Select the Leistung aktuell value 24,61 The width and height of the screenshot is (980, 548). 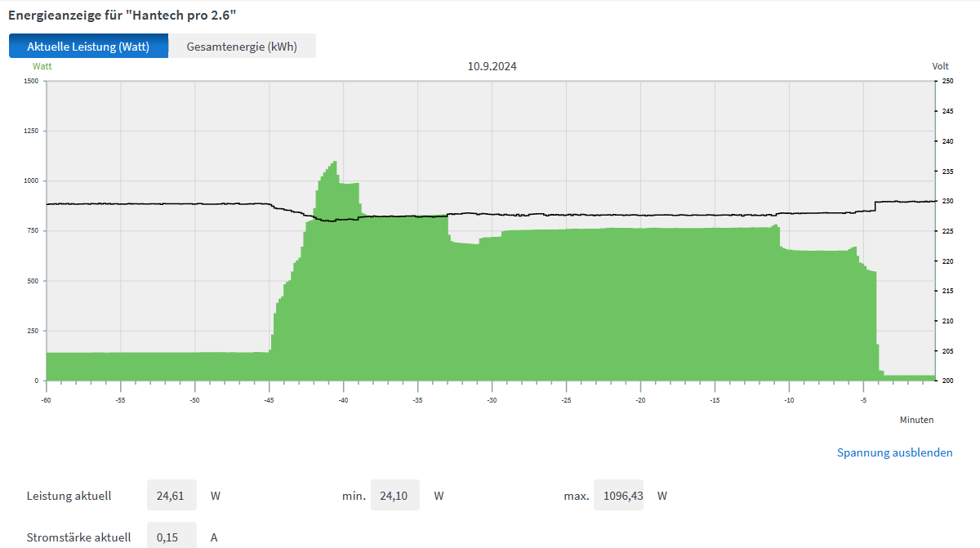click(171, 496)
